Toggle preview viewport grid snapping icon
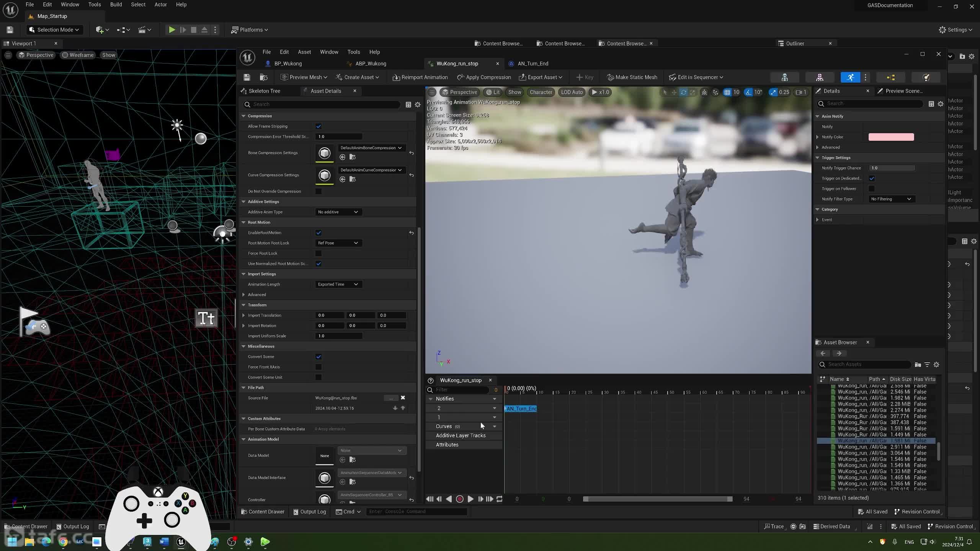The image size is (980, 551). point(727,92)
